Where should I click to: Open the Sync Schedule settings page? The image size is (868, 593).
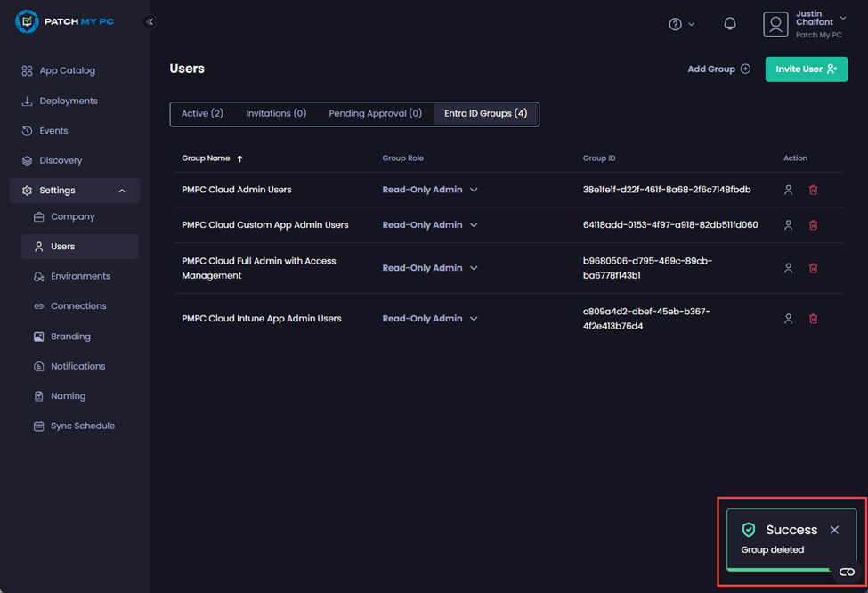[85, 426]
